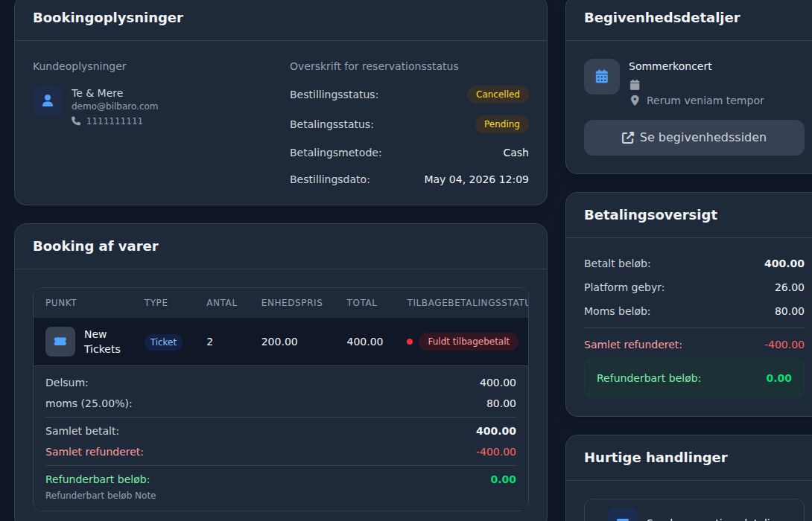Click the Moms beløb label
The width and height of the screenshot is (812, 521).
[x=618, y=311]
